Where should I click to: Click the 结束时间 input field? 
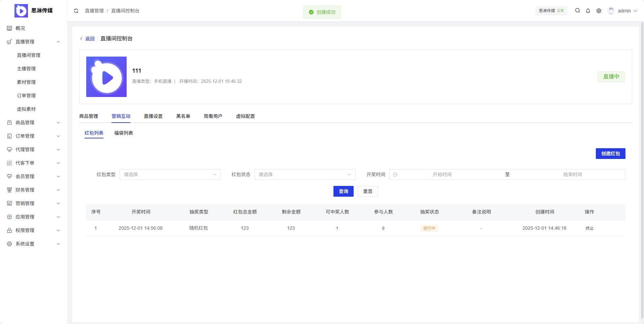point(572,174)
